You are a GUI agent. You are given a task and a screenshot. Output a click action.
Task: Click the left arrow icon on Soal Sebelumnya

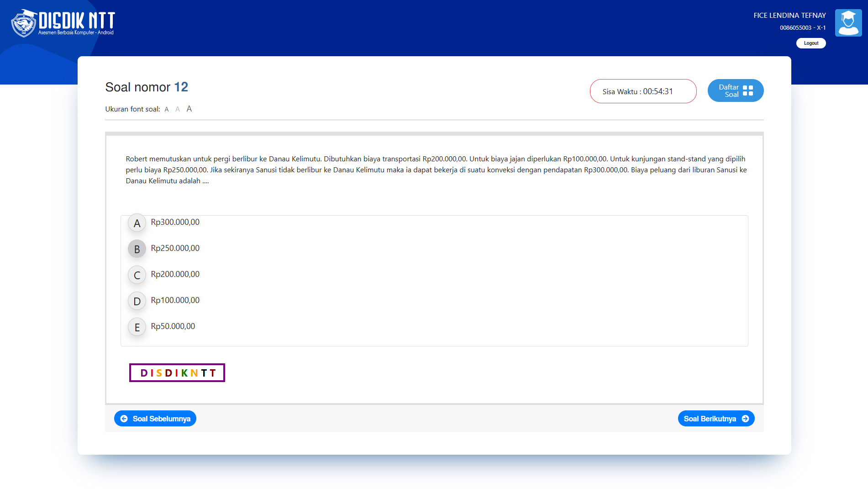tap(124, 419)
